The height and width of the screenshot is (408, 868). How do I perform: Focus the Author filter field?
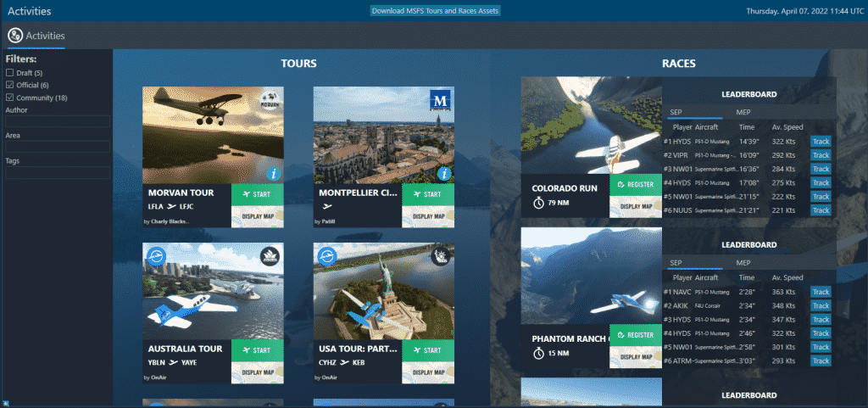point(58,121)
